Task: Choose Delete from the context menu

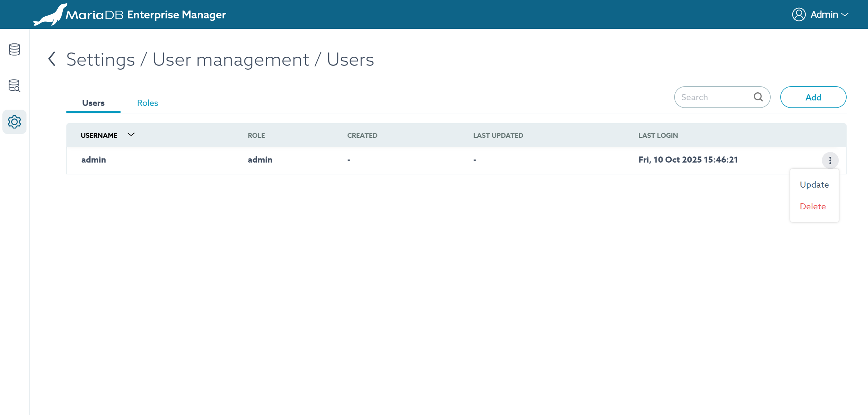Action: click(x=813, y=206)
